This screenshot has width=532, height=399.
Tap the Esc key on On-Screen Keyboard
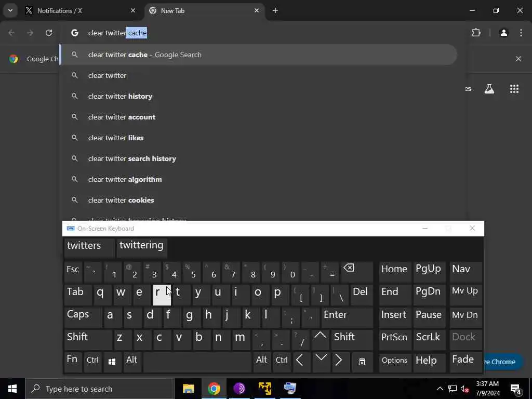73,272
